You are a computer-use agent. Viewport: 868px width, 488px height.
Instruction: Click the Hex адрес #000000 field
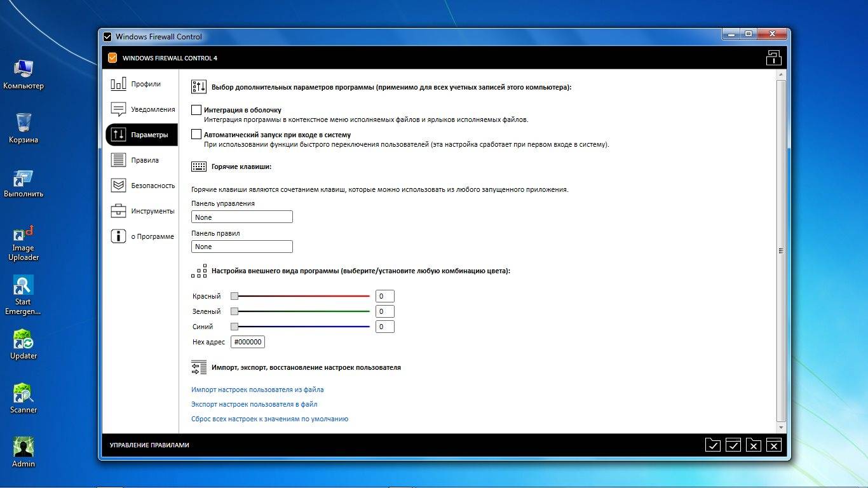pyautogui.click(x=248, y=342)
